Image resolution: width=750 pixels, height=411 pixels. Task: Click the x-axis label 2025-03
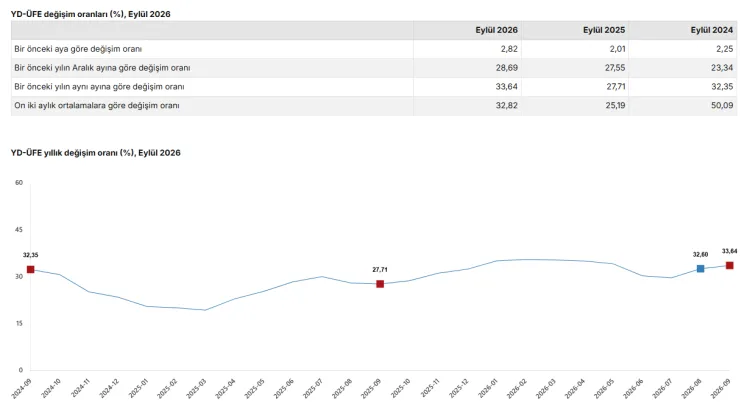pos(197,388)
